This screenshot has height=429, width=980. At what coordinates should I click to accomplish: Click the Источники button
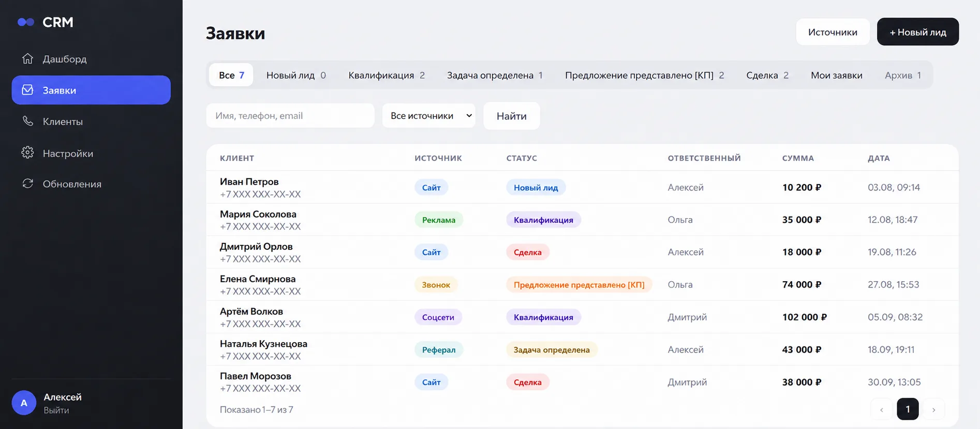coord(833,32)
